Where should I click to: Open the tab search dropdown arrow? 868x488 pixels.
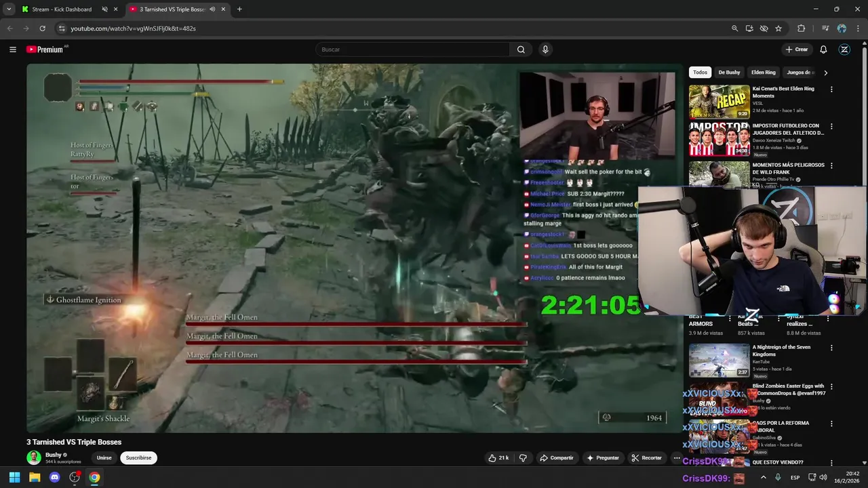(8, 9)
